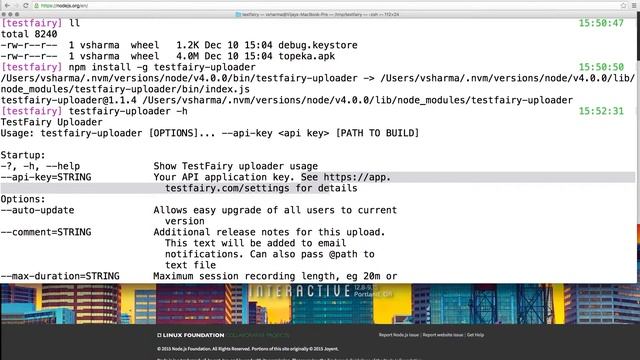Image resolution: width=640 pixels, height=360 pixels.
Task: Open the Get Help footer link
Action: click(x=476, y=335)
